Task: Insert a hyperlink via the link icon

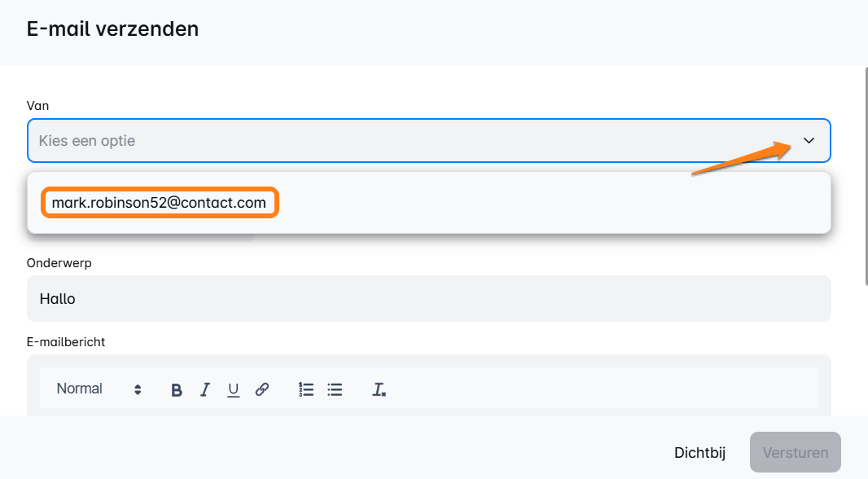Action: point(262,389)
